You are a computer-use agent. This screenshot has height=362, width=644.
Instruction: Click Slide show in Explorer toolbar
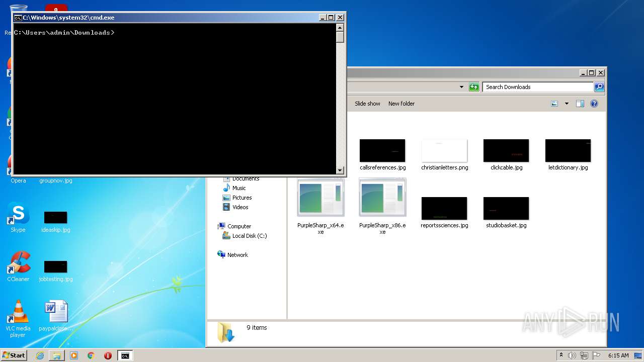(367, 104)
